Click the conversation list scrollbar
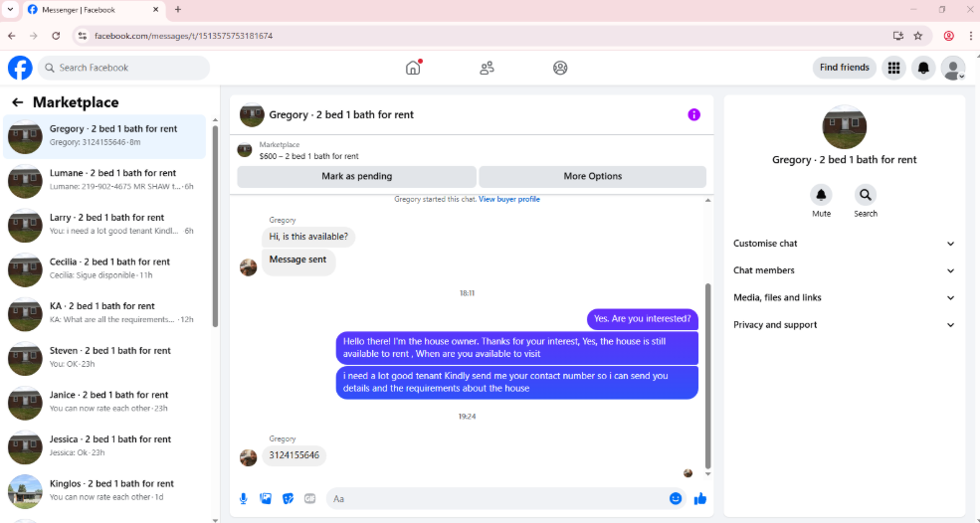 pos(215,225)
